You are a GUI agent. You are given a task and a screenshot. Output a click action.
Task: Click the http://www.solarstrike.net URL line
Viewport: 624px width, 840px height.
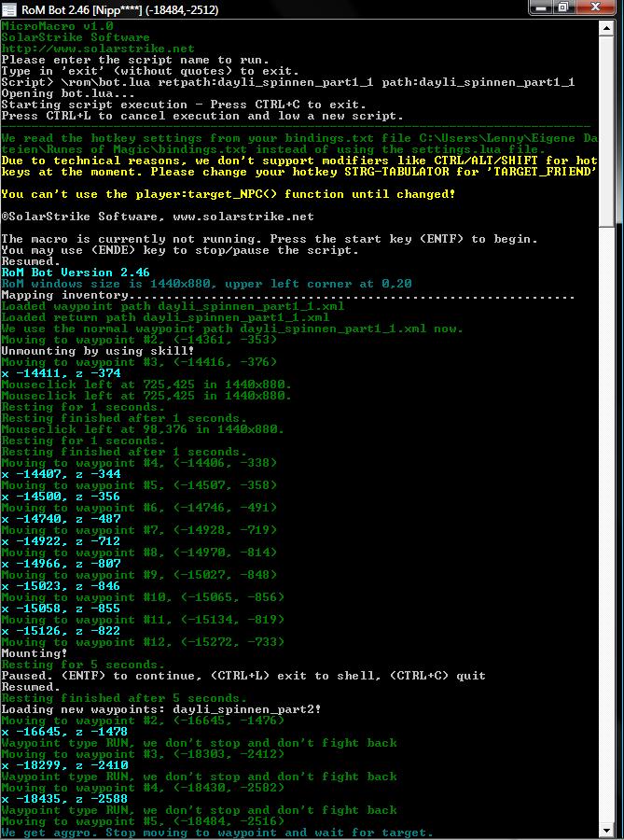[98, 49]
